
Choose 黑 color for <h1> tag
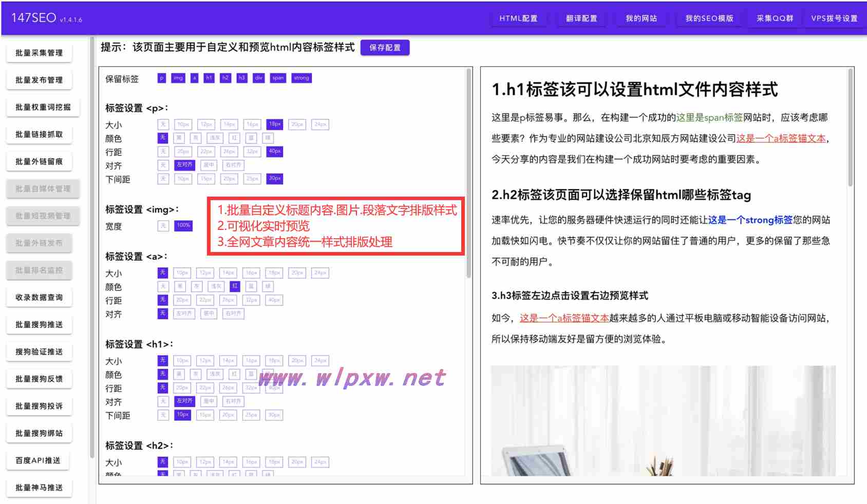179,374
